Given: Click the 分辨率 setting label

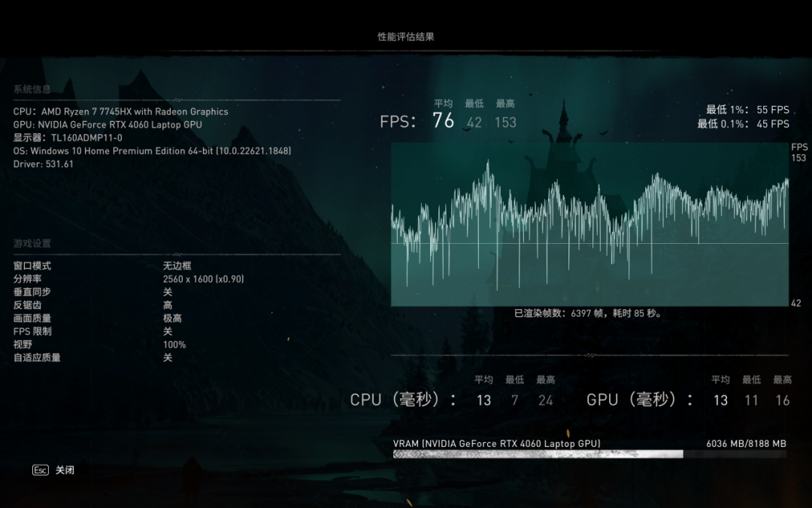Looking at the screenshot, I should (28, 279).
